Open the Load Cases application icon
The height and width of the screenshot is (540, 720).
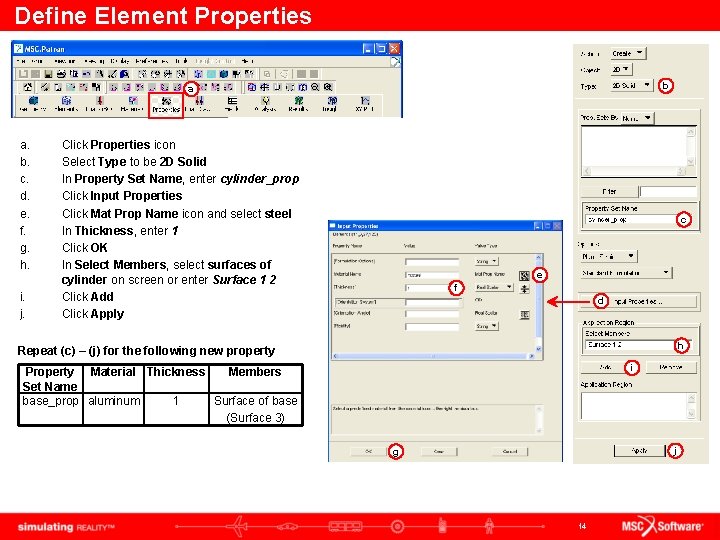click(199, 104)
